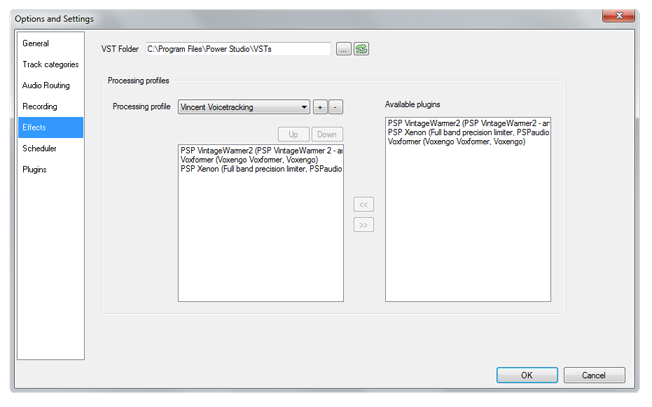Confirm settings with the OK button
The width and height of the screenshot is (652, 407).
526,375
